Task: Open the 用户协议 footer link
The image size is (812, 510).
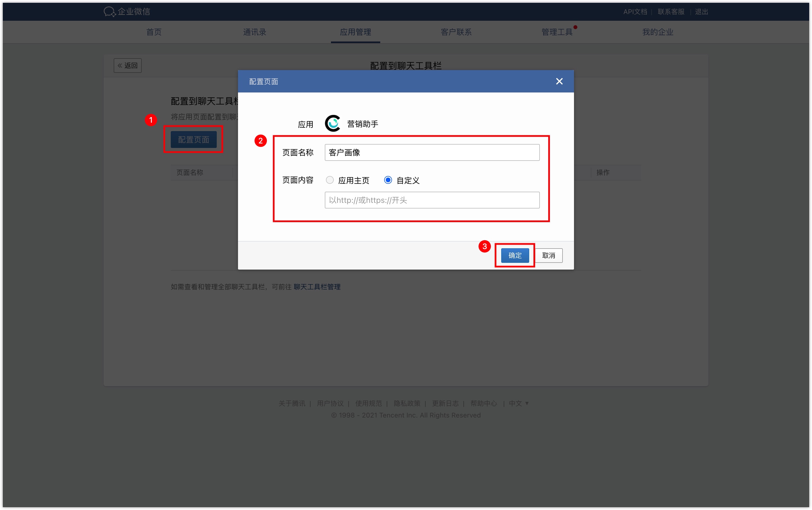Action: click(x=330, y=404)
